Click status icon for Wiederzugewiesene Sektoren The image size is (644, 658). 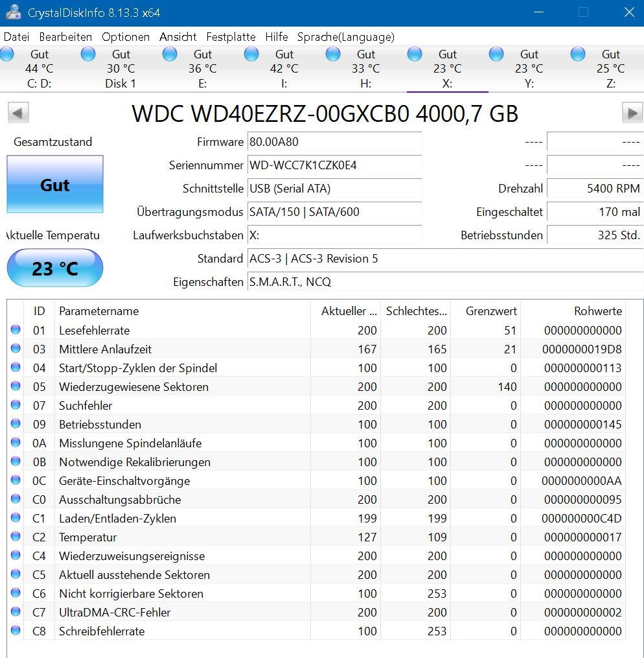coord(16,386)
